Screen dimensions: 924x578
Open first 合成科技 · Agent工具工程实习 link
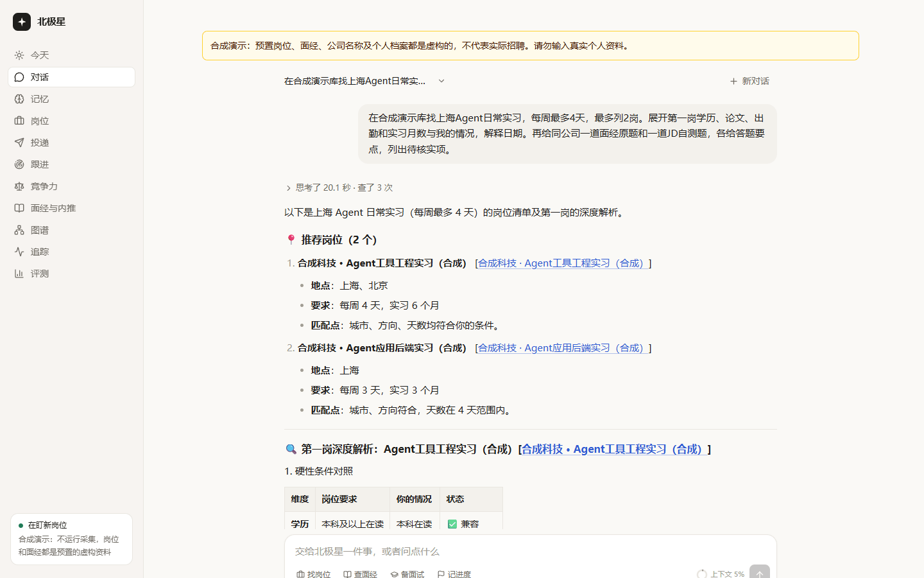[563, 263]
